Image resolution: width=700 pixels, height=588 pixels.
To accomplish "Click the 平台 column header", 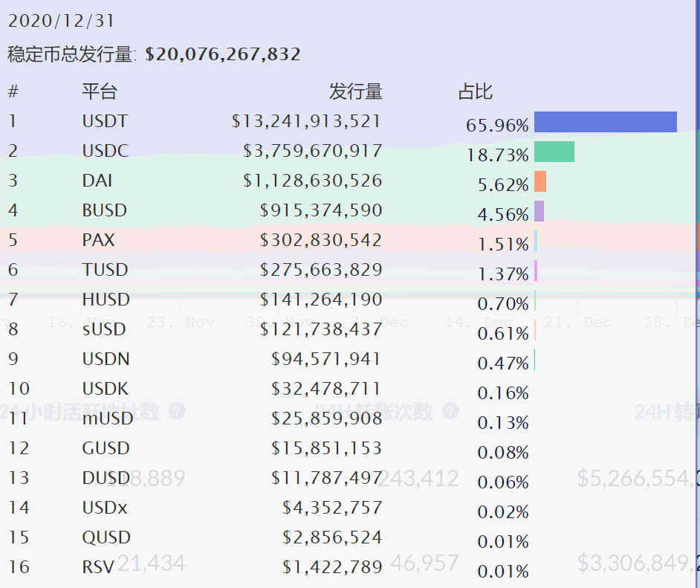I will coord(100,91).
